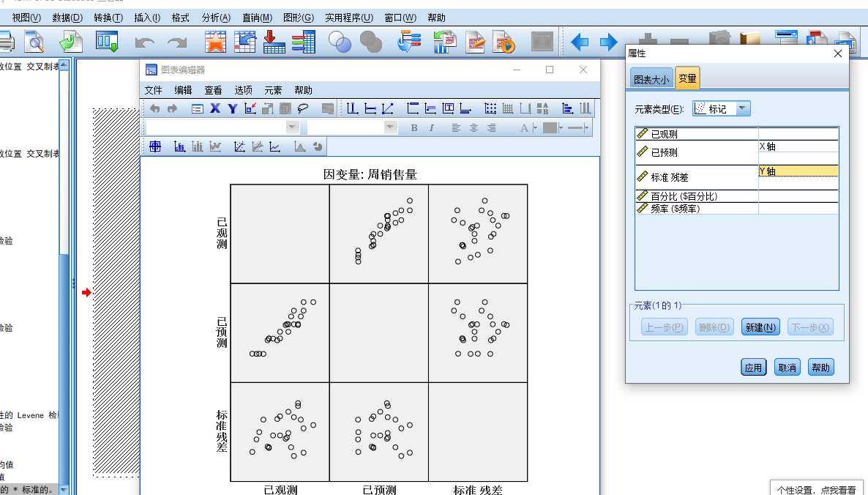Add a horizontal reference line to Y axis
Screen dimensions: 868x495
pos(370,108)
